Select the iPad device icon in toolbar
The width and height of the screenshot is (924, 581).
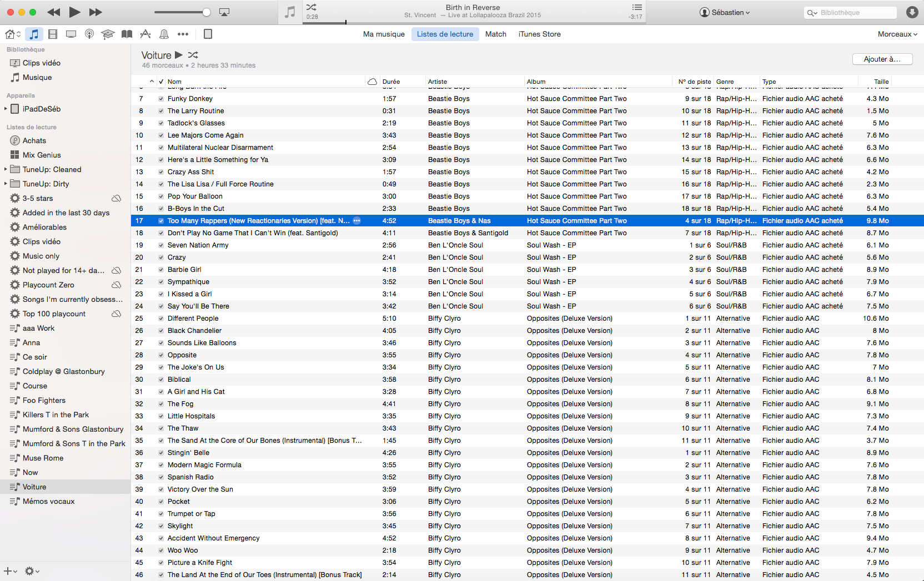(x=208, y=34)
